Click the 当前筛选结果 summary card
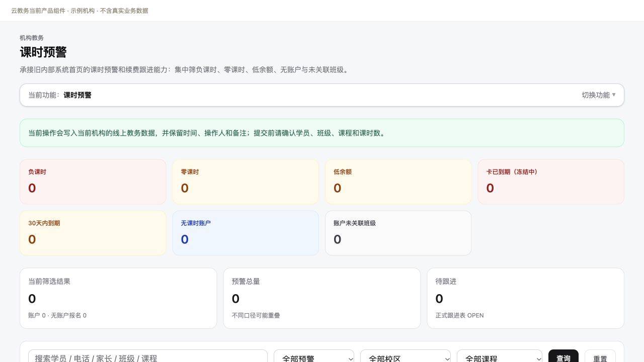The height and width of the screenshot is (362, 644). pos(118,298)
